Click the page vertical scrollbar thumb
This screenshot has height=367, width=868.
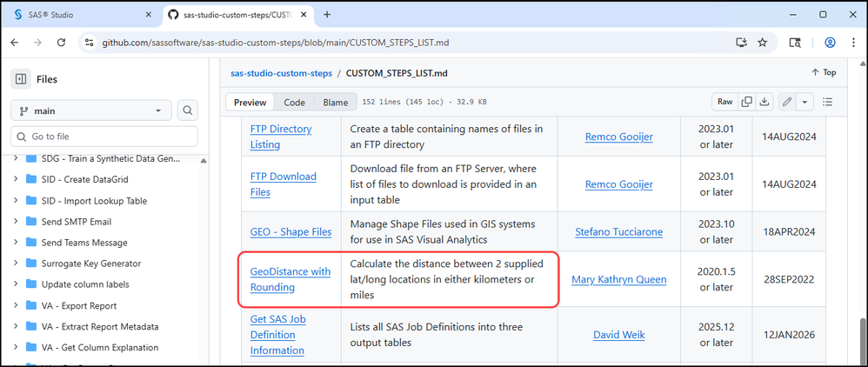click(861, 340)
